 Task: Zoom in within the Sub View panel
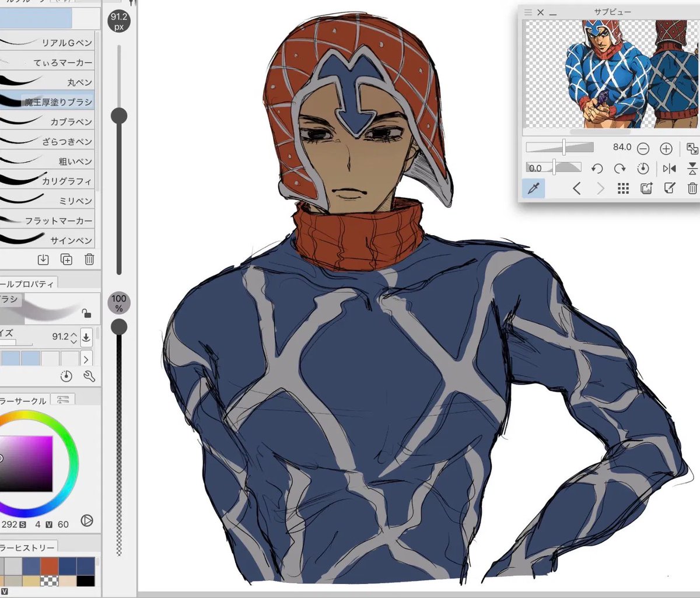coord(666,149)
